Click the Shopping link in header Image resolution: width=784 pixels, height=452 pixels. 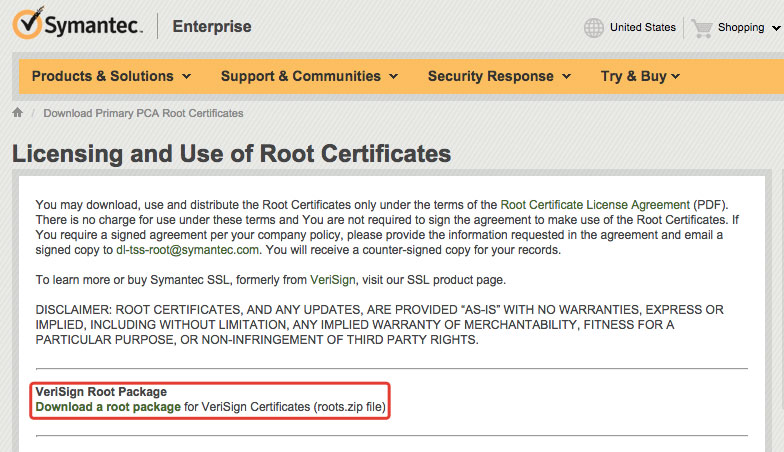click(741, 28)
